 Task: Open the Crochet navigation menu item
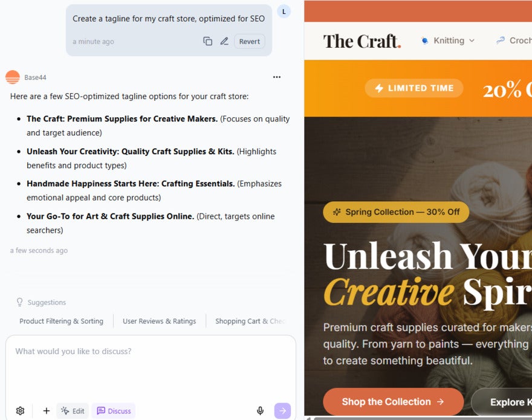click(514, 40)
